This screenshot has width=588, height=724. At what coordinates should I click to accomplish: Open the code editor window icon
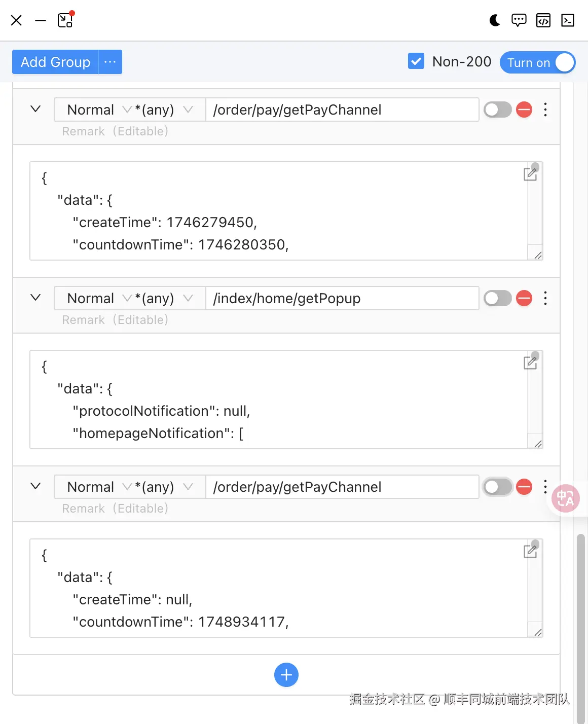[x=543, y=20]
